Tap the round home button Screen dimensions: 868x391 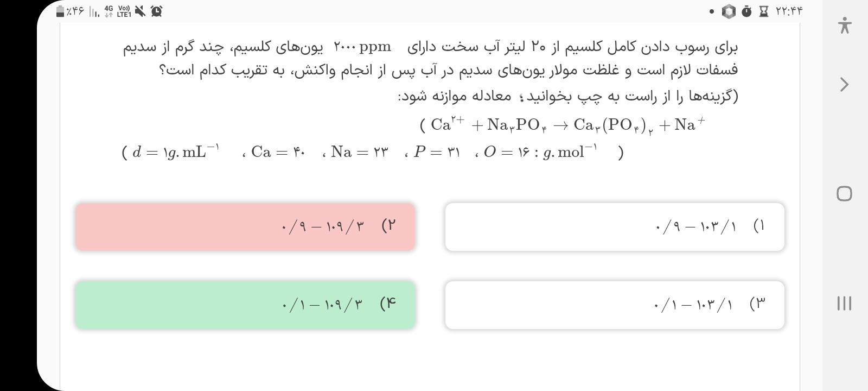[844, 193]
